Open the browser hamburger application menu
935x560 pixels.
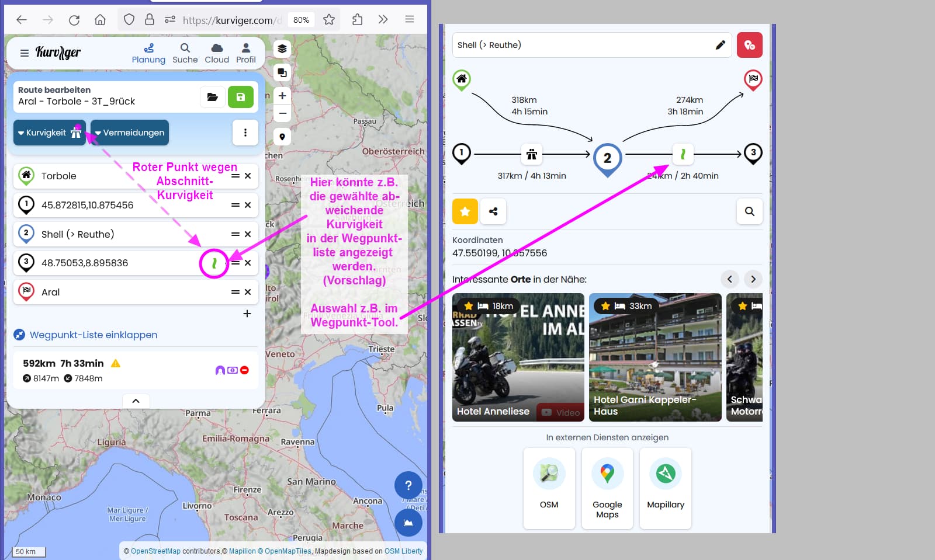pos(410,19)
